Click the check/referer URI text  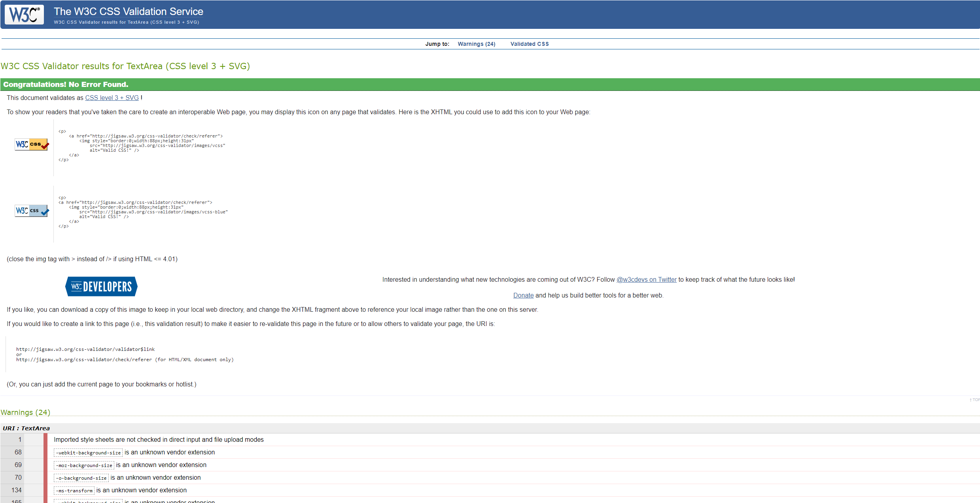84,360
